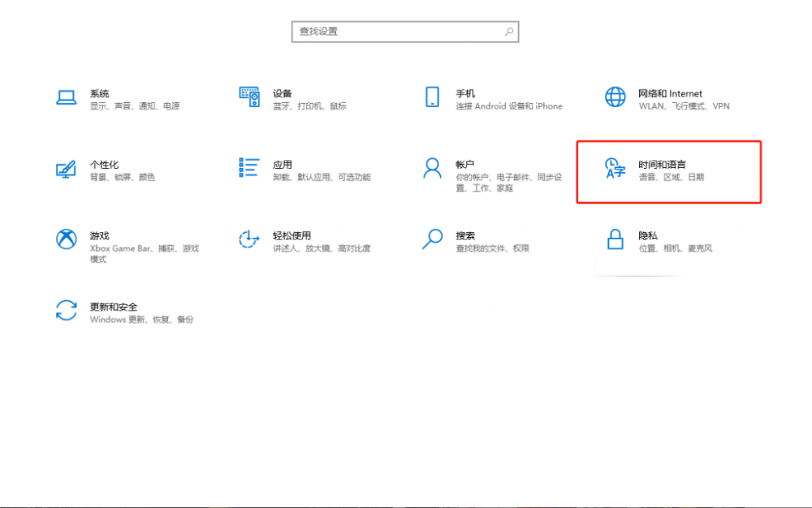Viewport: 812px width, 508px height.
Task: Open the 轻松使用 settings title
Action: (292, 236)
